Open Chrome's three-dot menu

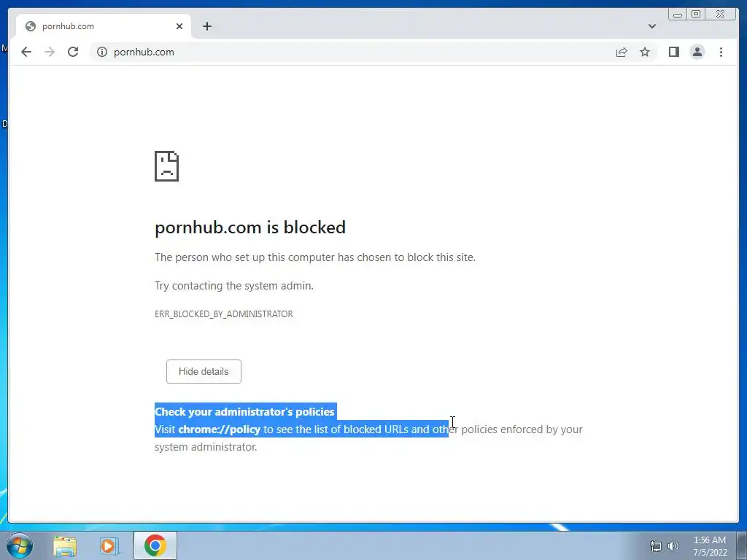721,52
